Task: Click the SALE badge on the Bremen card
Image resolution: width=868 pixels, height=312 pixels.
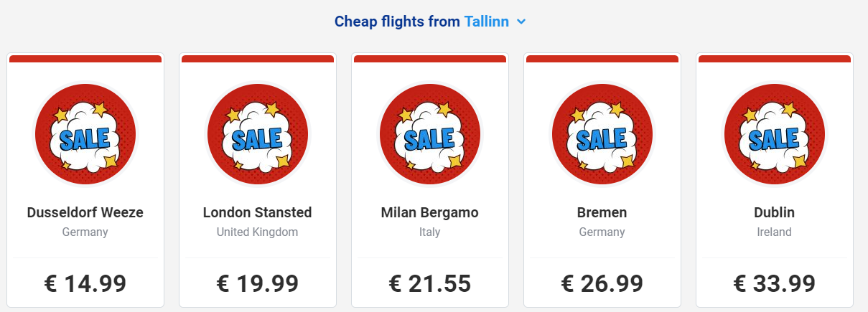Action: click(x=602, y=135)
